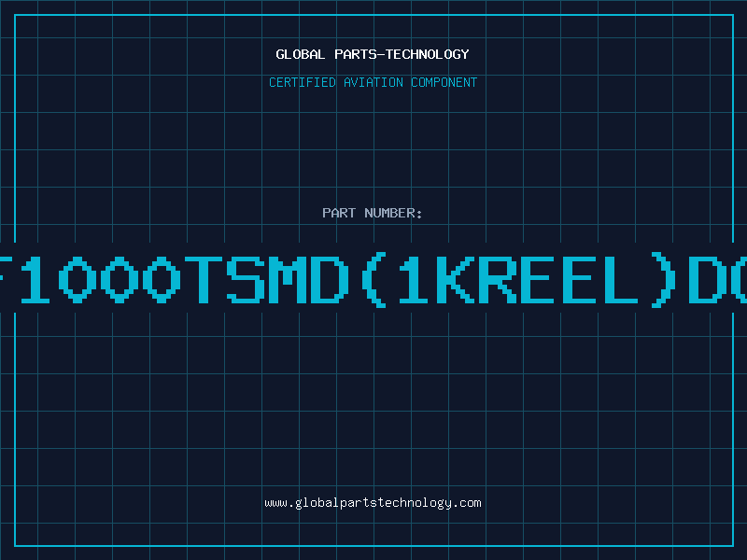Select the PART NUMBER: label
Screen dimensions: 747x560
click(373, 213)
